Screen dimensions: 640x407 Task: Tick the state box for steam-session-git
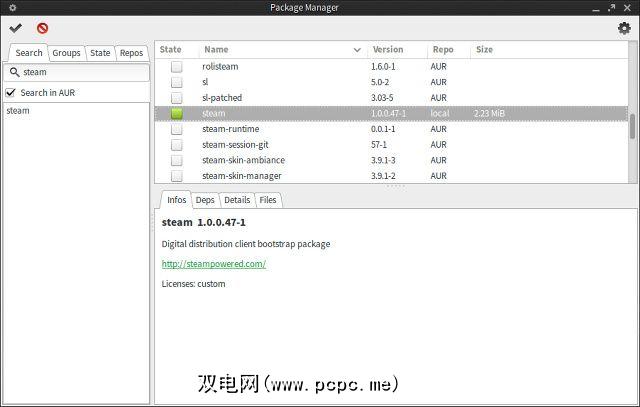pyautogui.click(x=177, y=145)
